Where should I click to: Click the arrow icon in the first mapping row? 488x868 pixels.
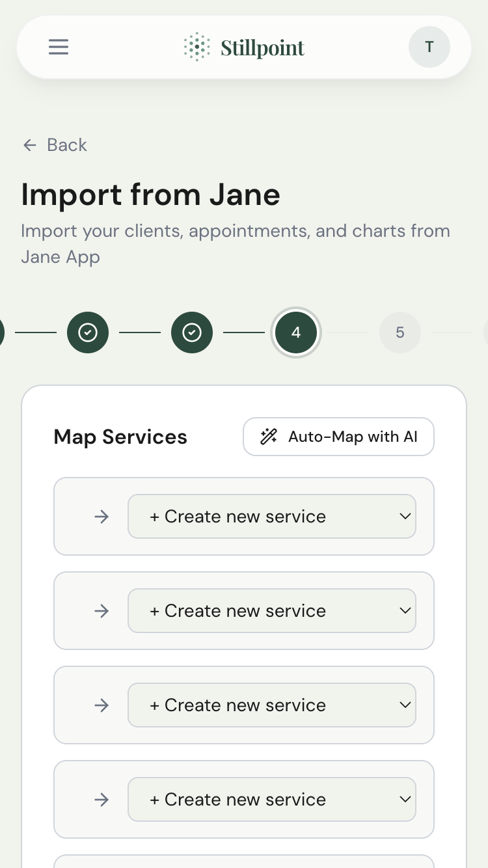102,516
